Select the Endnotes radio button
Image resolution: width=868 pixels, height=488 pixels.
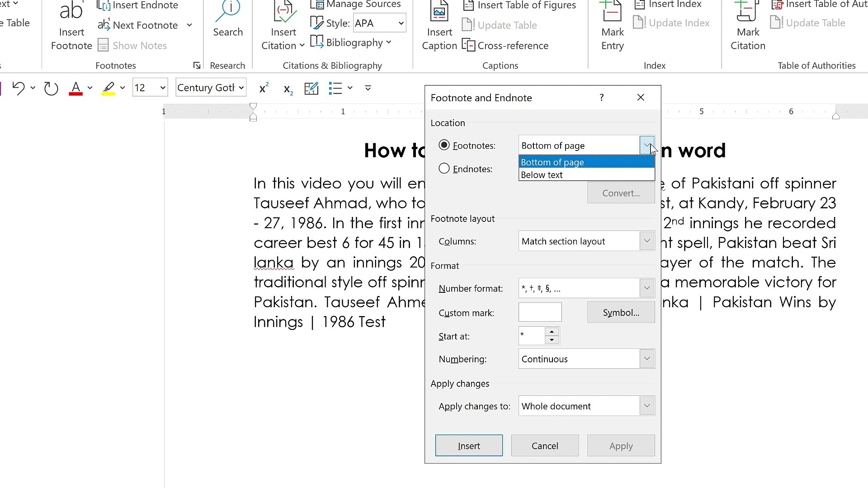444,169
